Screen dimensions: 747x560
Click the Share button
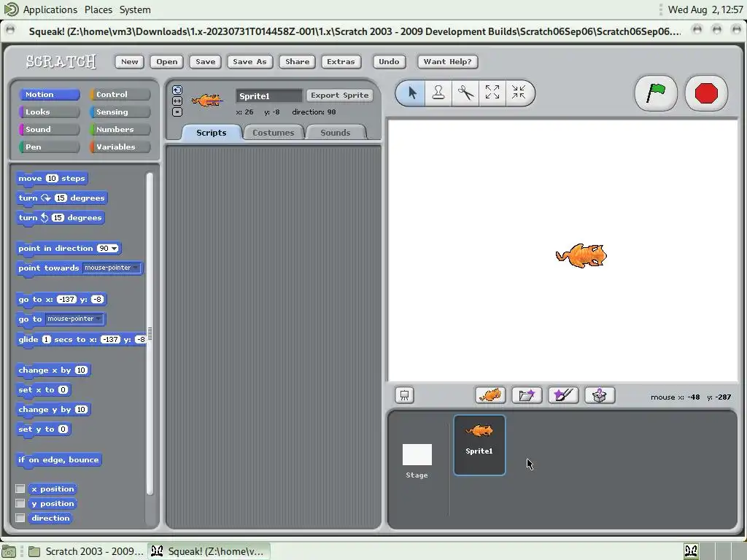coord(298,61)
